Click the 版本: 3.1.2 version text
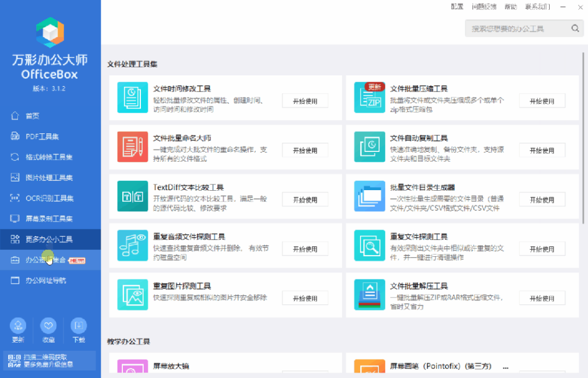The height and width of the screenshot is (378, 588). pos(49,89)
